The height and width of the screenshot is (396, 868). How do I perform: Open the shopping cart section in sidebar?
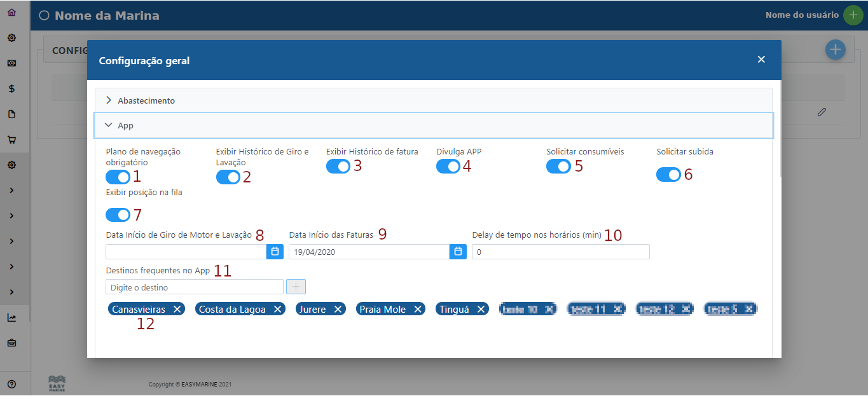click(x=11, y=140)
